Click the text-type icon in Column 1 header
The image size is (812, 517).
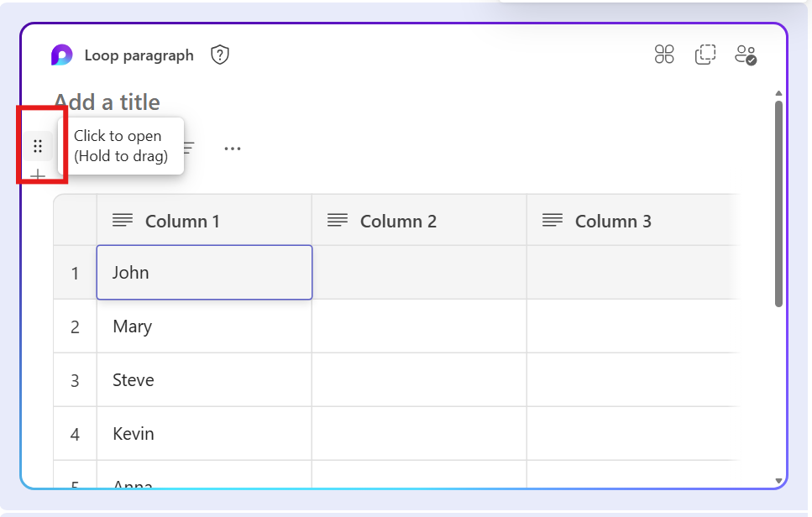123,221
